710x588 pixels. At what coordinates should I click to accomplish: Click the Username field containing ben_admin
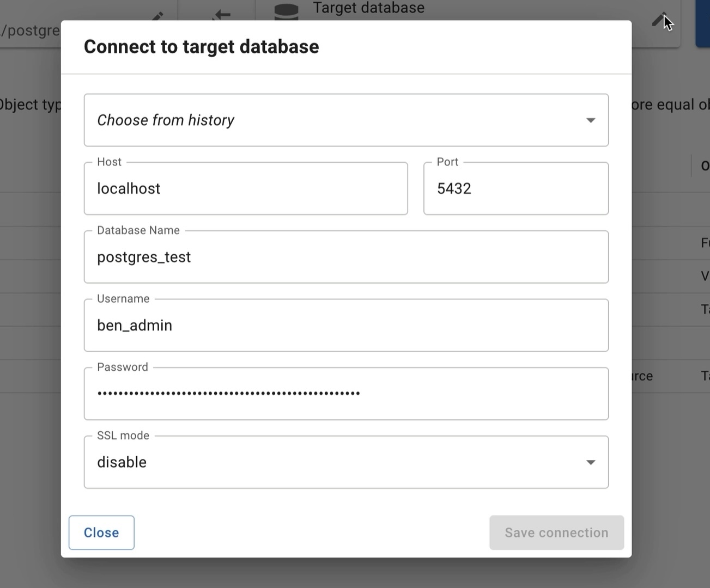pyautogui.click(x=345, y=326)
